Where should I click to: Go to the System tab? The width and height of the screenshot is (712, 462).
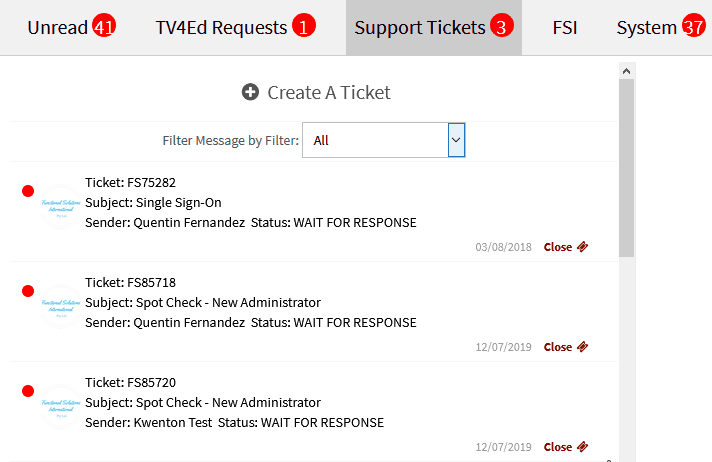(x=661, y=27)
